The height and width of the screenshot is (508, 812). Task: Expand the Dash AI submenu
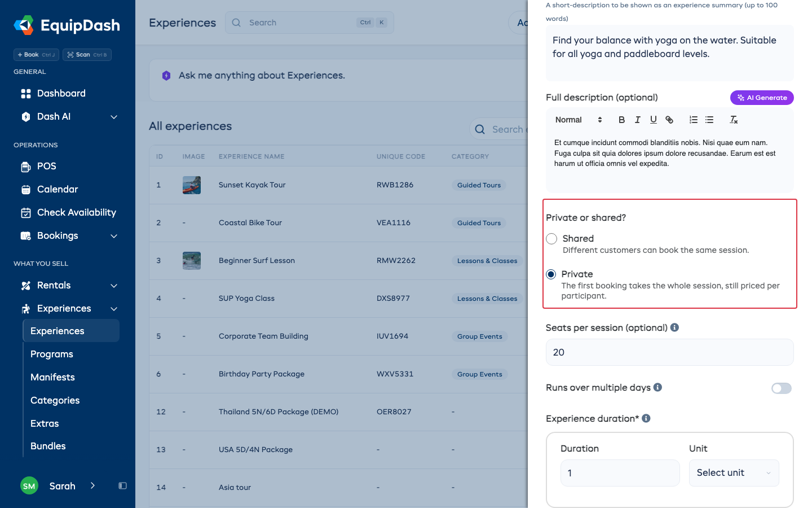pyautogui.click(x=114, y=117)
